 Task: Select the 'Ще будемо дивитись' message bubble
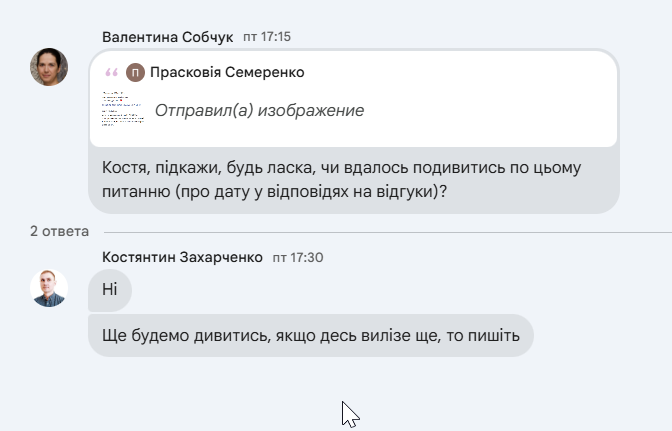(311, 335)
